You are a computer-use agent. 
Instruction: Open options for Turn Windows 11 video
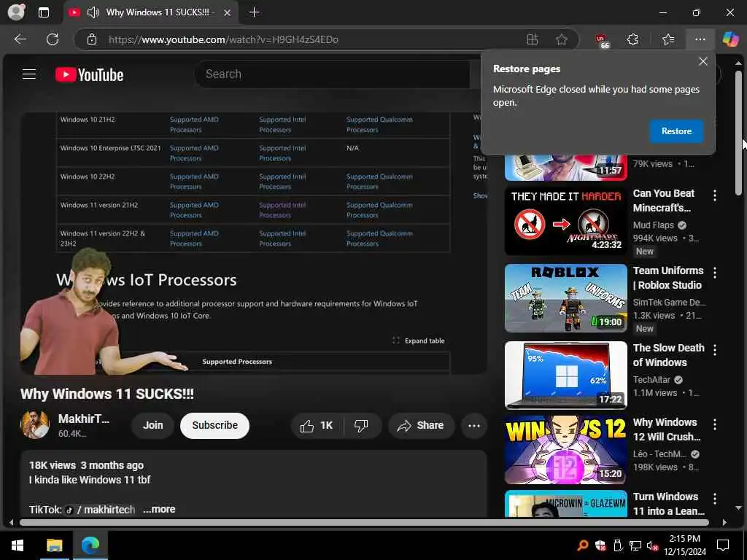[715, 499]
